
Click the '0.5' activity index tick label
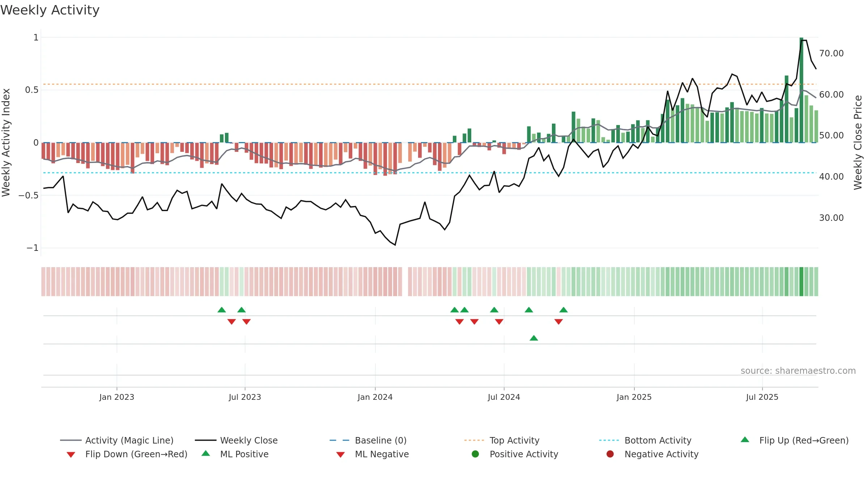click(32, 90)
